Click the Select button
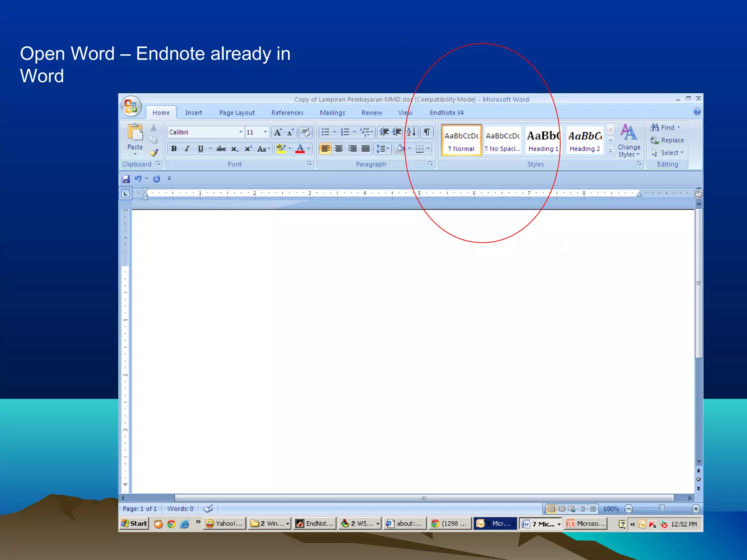The height and width of the screenshot is (560, 747). click(667, 153)
